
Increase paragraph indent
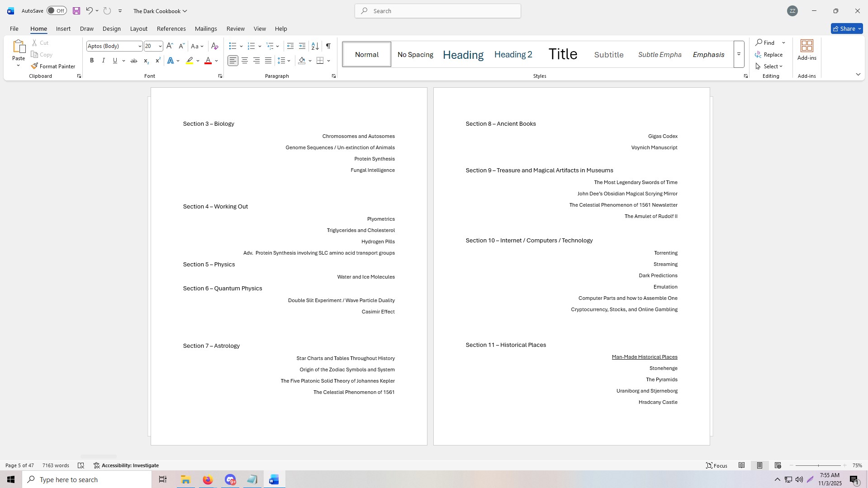[x=302, y=46]
